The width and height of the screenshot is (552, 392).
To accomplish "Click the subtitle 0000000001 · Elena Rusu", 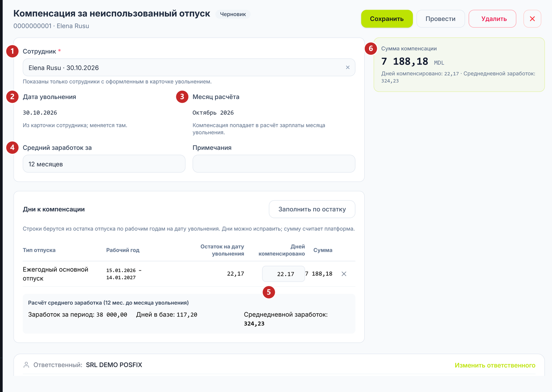I will pyautogui.click(x=51, y=26).
